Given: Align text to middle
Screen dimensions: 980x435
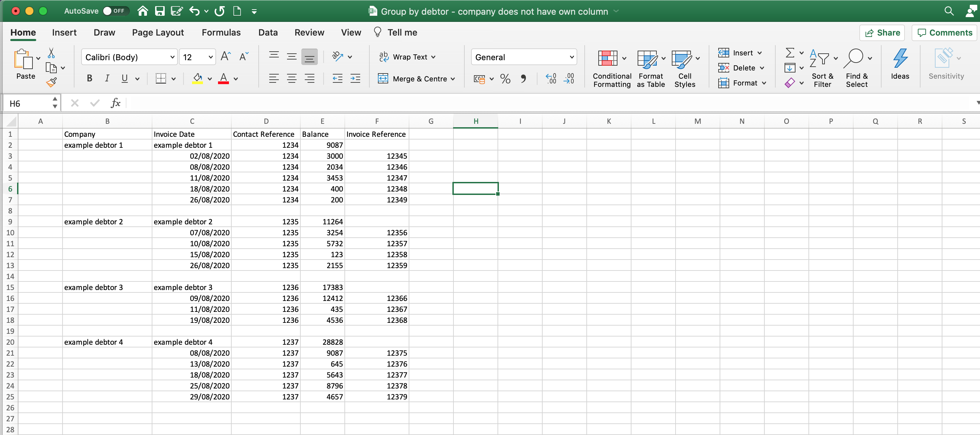Looking at the screenshot, I should [292, 56].
